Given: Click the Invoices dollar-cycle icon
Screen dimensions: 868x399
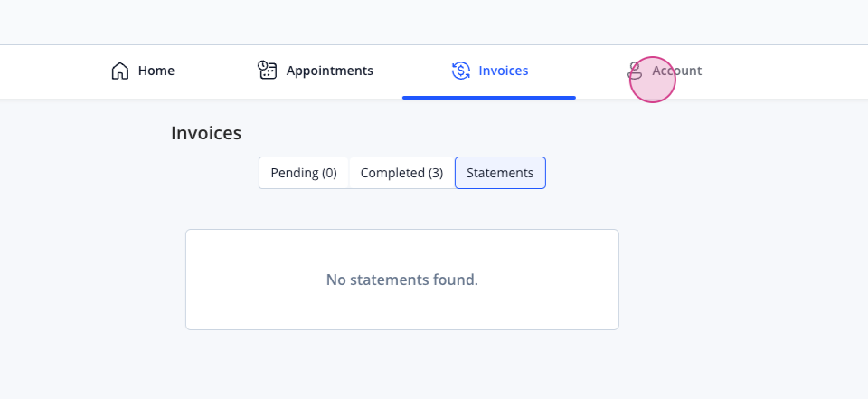Looking at the screenshot, I should point(460,71).
